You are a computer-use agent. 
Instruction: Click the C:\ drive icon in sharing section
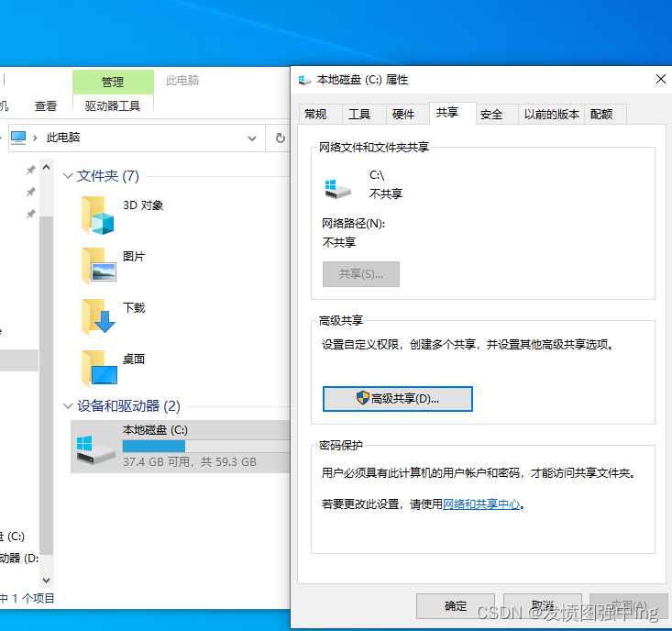(x=337, y=190)
